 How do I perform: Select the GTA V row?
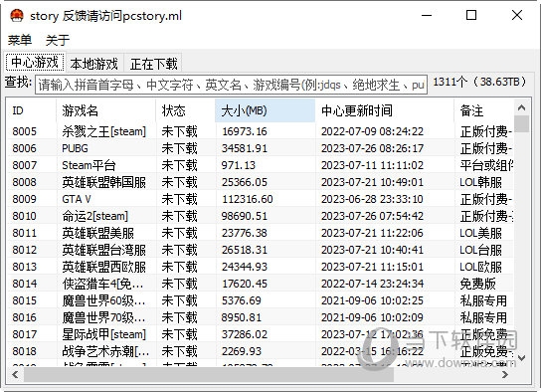(x=261, y=199)
